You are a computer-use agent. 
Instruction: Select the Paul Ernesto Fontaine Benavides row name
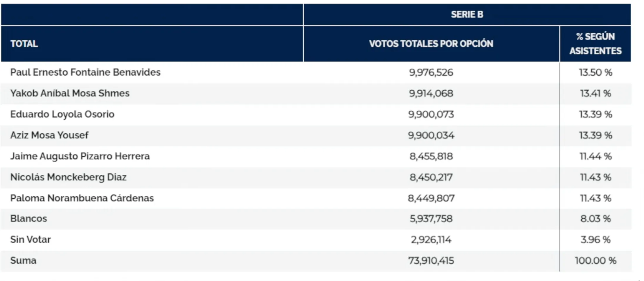click(85, 72)
